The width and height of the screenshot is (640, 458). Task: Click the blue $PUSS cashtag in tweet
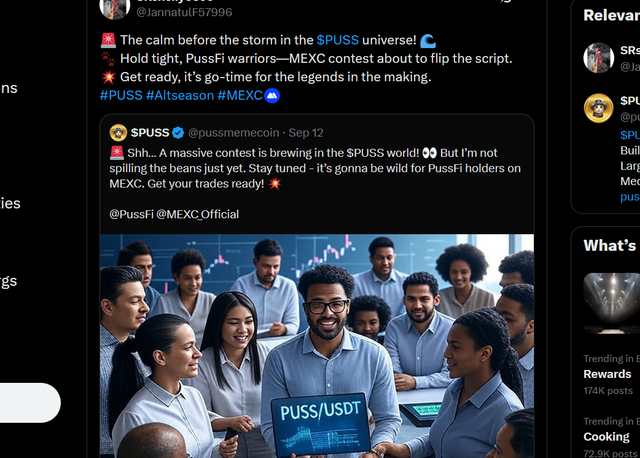(340, 40)
